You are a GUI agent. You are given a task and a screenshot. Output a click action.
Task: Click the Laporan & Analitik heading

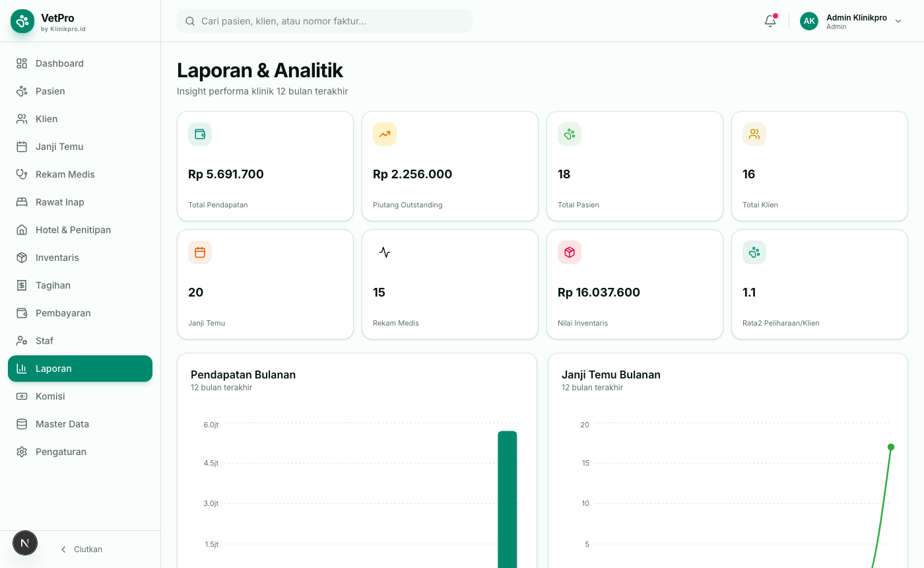coord(260,70)
